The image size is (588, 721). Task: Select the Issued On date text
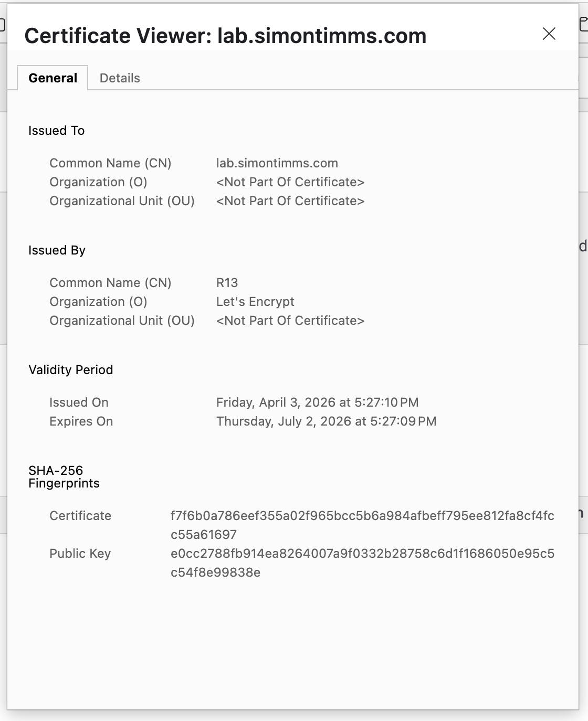coord(318,402)
